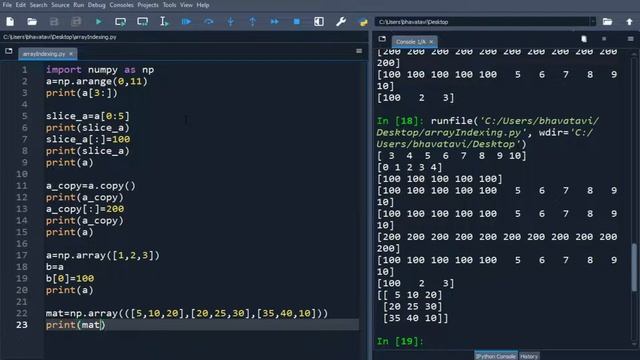Close the arrayIndexing.py tab

pyautogui.click(x=71, y=53)
